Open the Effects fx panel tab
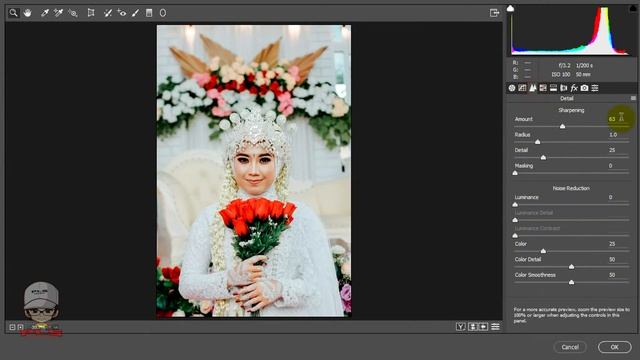 pyautogui.click(x=574, y=88)
